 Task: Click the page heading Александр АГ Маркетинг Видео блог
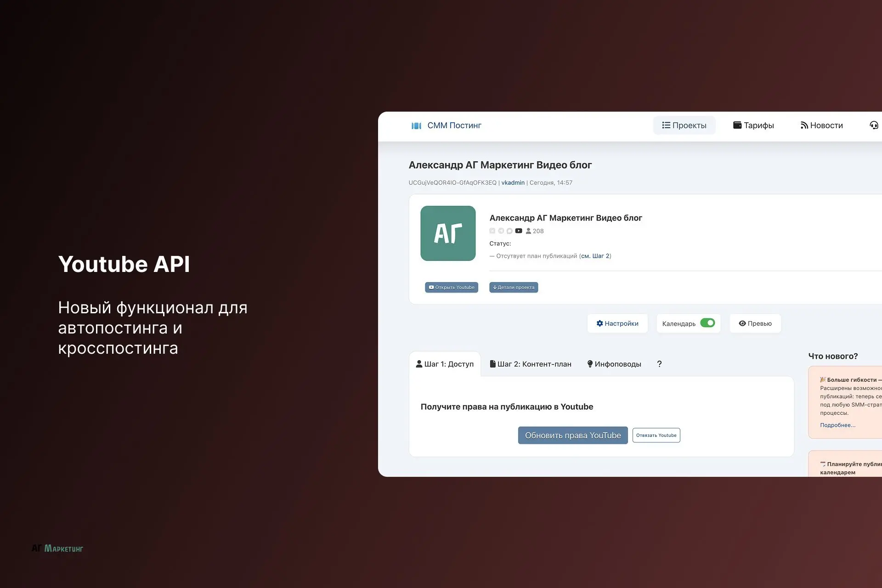[x=500, y=165]
